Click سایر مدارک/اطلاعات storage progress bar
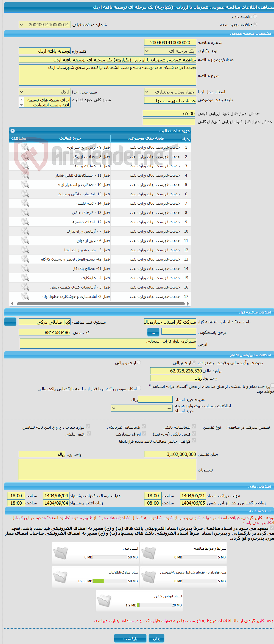274x644 pixels. point(110,581)
